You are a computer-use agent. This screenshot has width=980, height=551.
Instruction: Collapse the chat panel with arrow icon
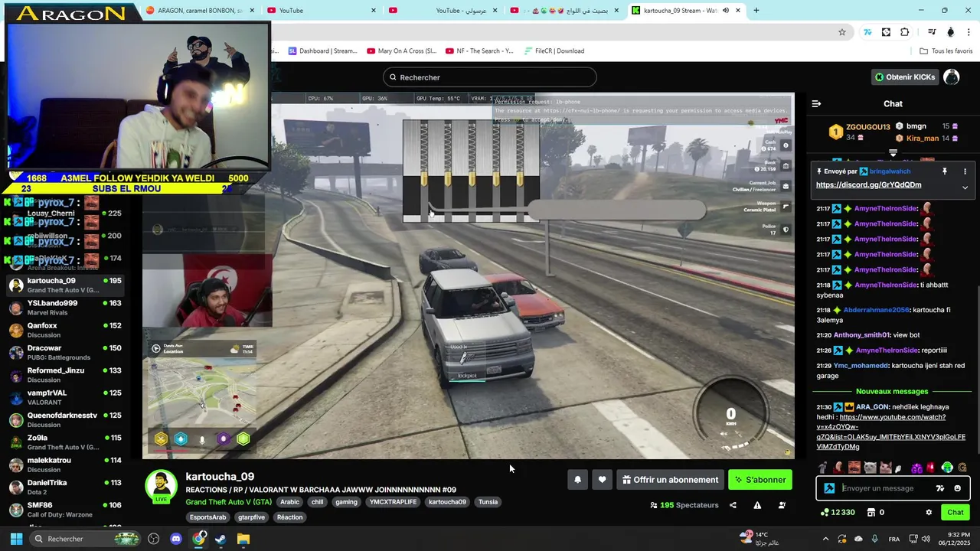click(816, 103)
